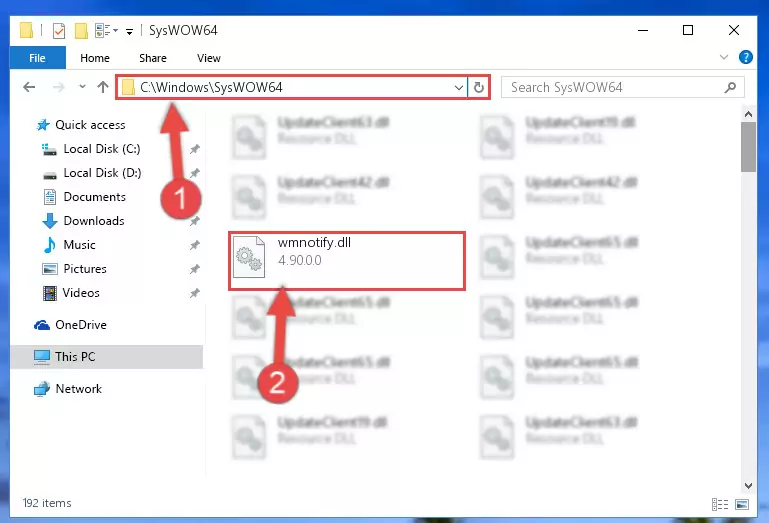Open Local Disk (D:) in sidebar

pos(102,173)
